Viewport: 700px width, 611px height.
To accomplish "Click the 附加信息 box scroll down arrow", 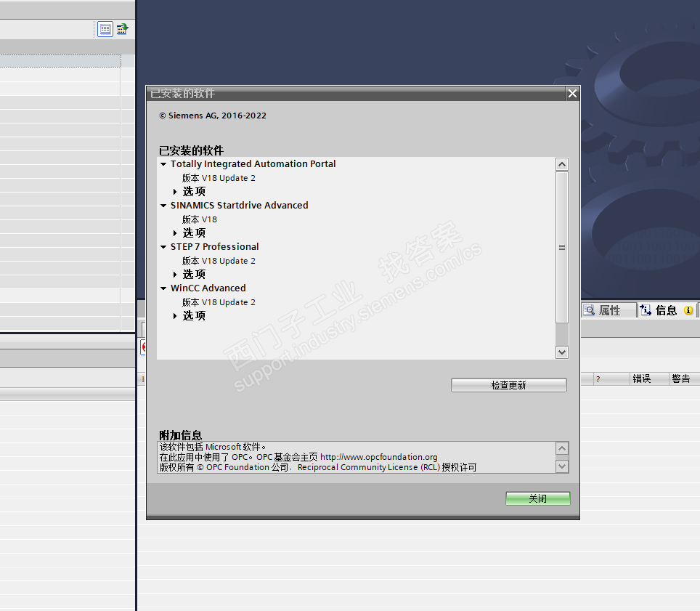I will click(562, 466).
